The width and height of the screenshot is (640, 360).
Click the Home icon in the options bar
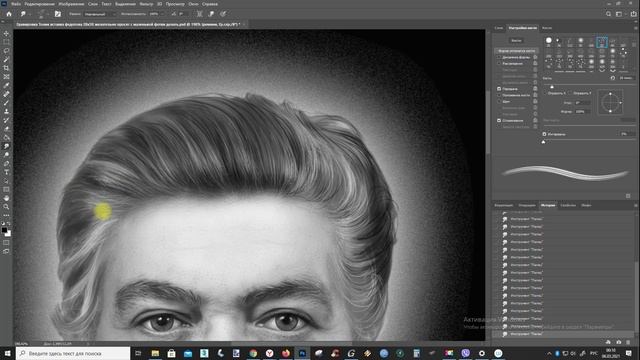(9, 14)
